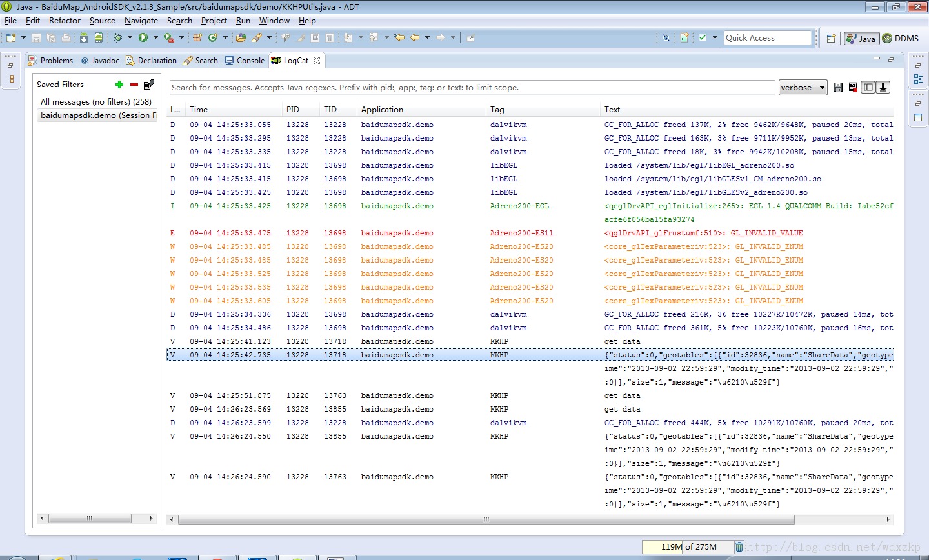Minimize the LogCat panel view
929x560 pixels.
[877, 59]
